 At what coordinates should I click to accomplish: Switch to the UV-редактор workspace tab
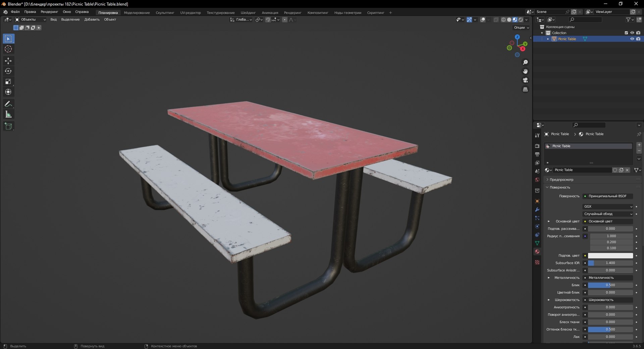(x=191, y=13)
